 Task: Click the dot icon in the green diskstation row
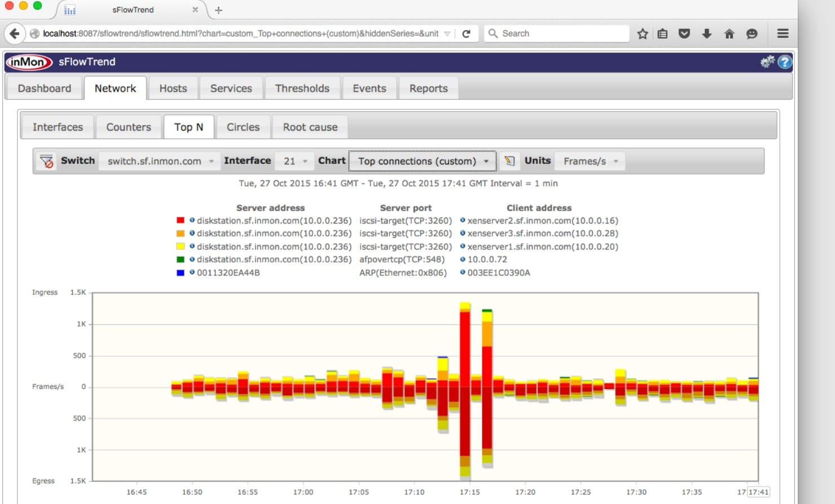point(192,259)
